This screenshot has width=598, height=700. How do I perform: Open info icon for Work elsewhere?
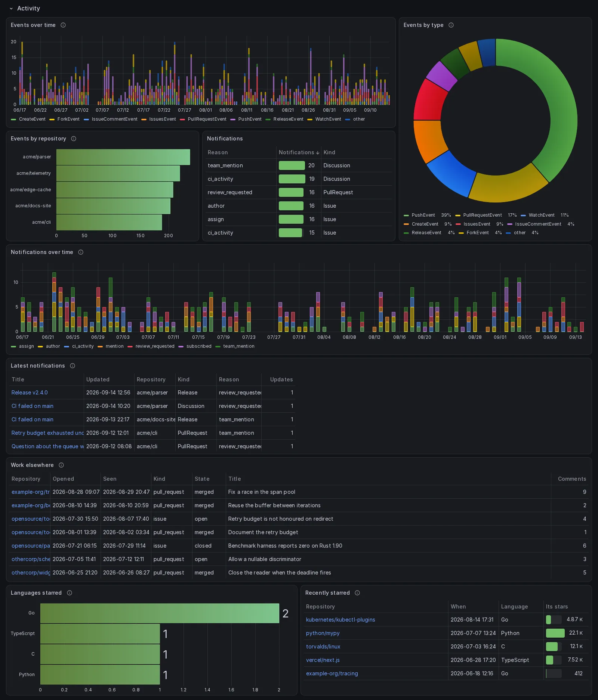coord(61,465)
